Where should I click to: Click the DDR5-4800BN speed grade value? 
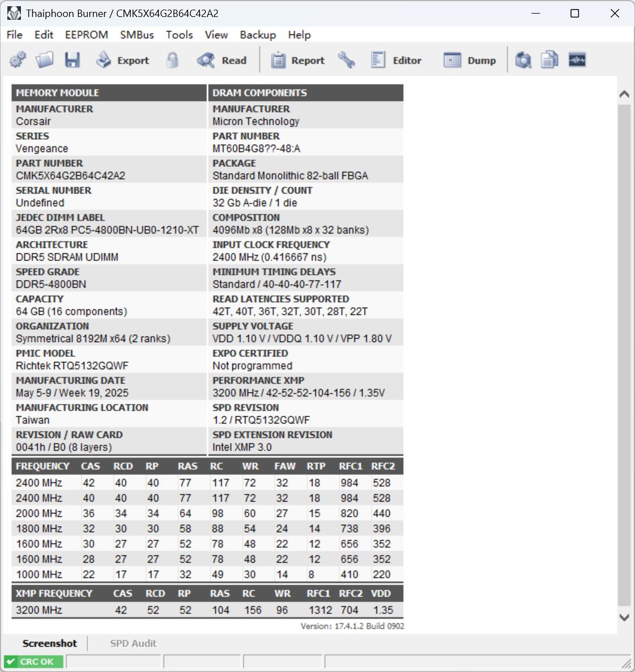click(x=50, y=284)
